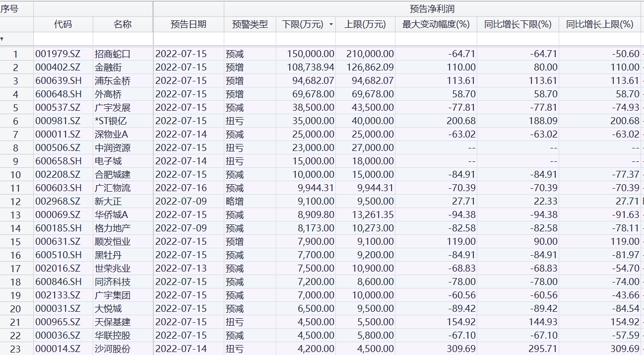Click stock code 600185.SH
Viewport: 644px width, 355px height.
tap(58, 228)
